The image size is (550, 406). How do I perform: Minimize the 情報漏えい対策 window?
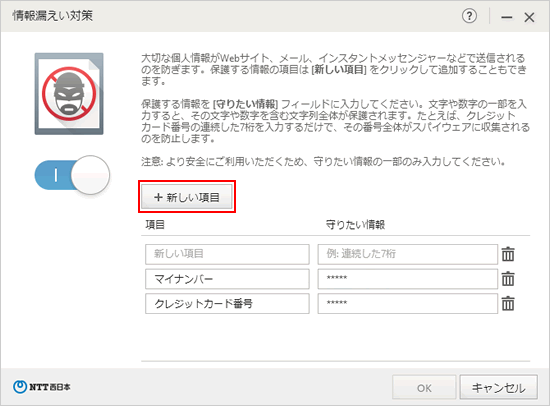point(507,17)
